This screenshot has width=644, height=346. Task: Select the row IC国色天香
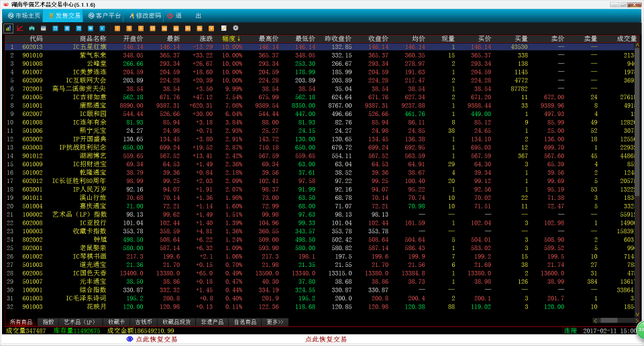321,273
